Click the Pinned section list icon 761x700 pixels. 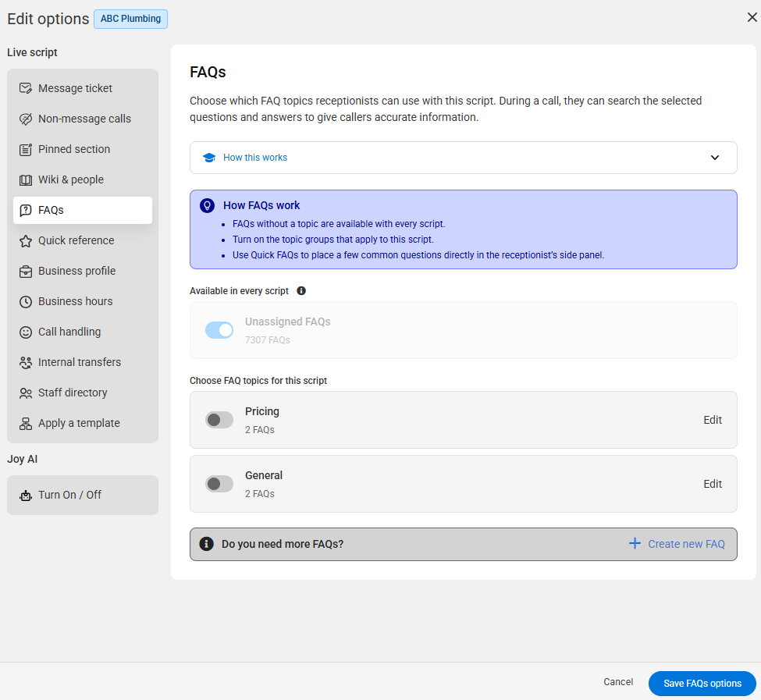(25, 149)
